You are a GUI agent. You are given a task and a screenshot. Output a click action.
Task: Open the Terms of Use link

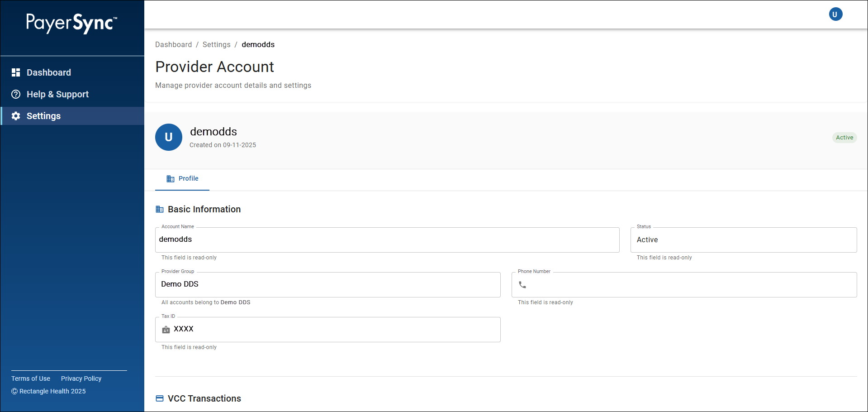point(31,378)
